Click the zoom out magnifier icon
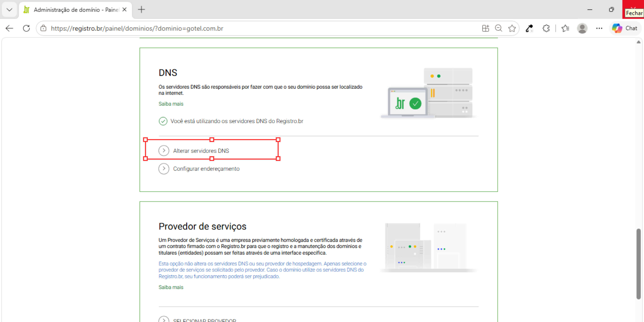The height and width of the screenshot is (322, 644). pyautogui.click(x=499, y=28)
